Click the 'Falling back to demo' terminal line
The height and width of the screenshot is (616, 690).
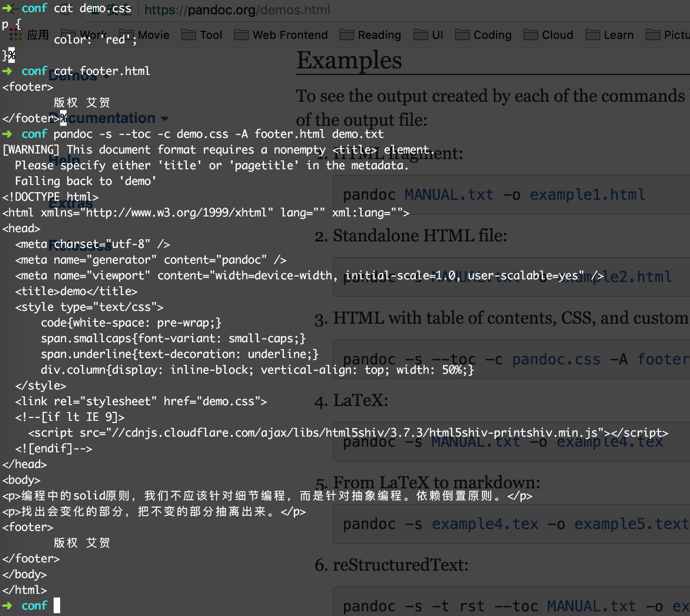coord(86,181)
